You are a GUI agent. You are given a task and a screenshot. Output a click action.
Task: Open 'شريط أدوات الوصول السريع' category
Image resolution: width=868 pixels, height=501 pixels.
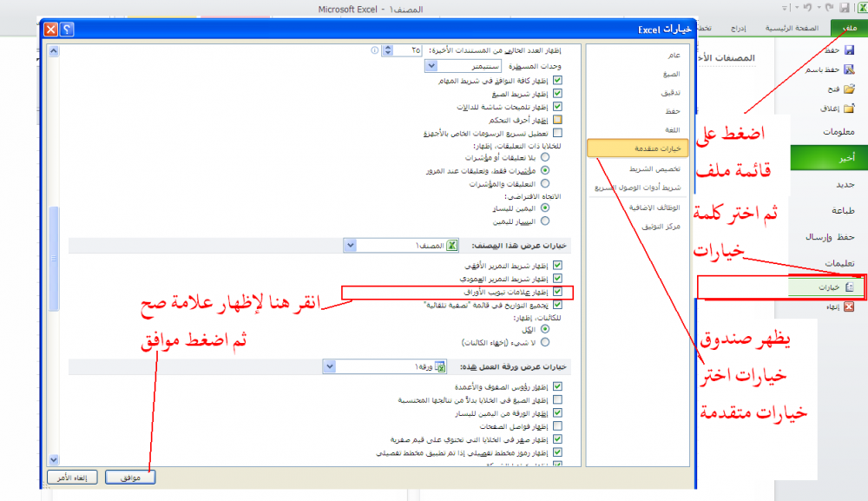638,188
